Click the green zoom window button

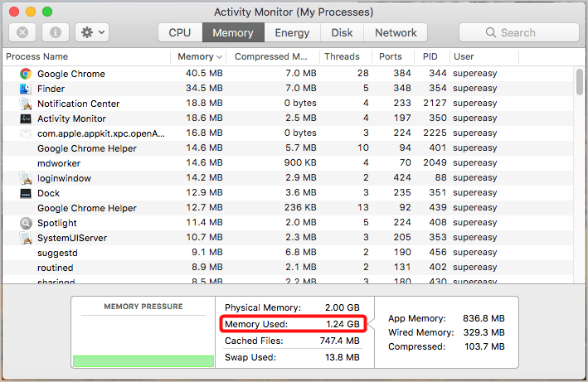pyautogui.click(x=47, y=12)
